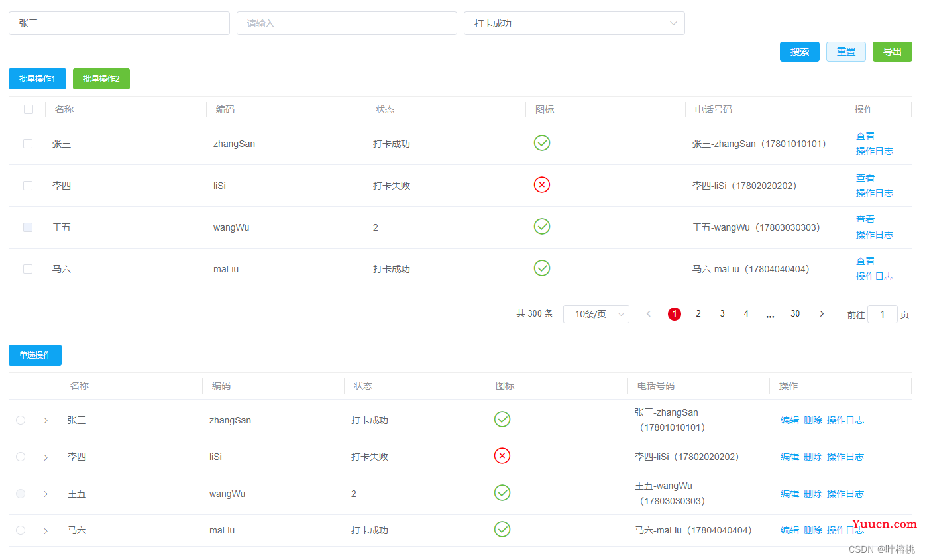Click 打卡失败 status cell in upper table
The height and width of the screenshot is (560, 925).
coord(392,186)
